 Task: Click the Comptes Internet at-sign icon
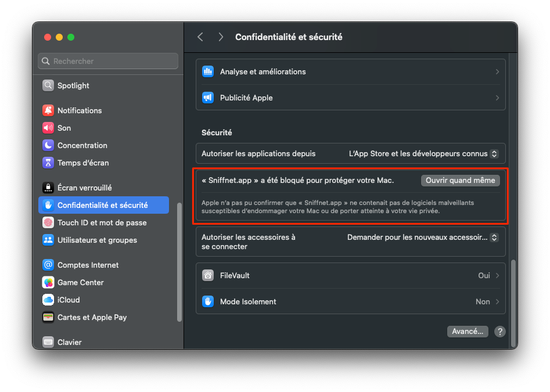click(48, 265)
